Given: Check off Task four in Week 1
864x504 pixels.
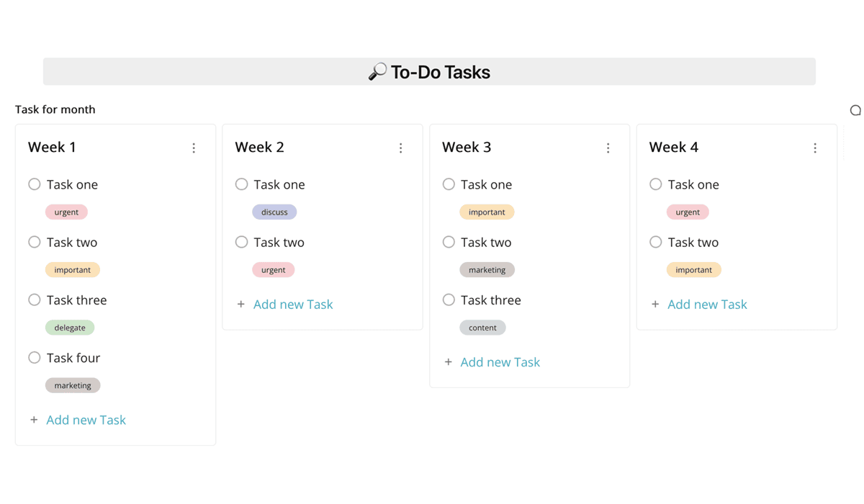Looking at the screenshot, I should click(x=35, y=358).
